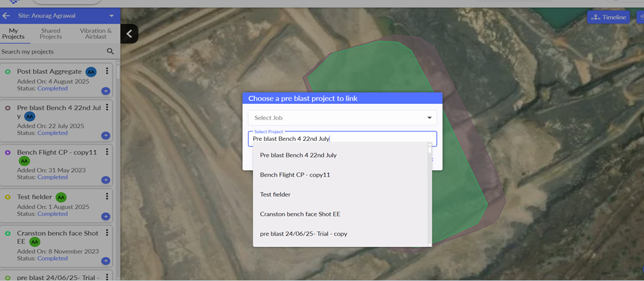Open Vibration & Airblast tab
The image size is (644, 281).
(96, 34)
